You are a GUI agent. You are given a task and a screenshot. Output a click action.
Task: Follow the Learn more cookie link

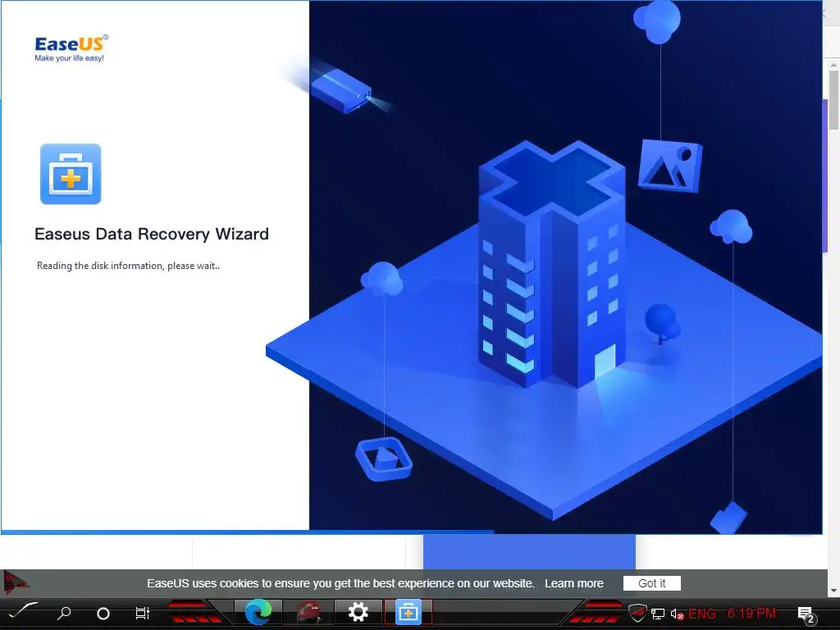(573, 583)
